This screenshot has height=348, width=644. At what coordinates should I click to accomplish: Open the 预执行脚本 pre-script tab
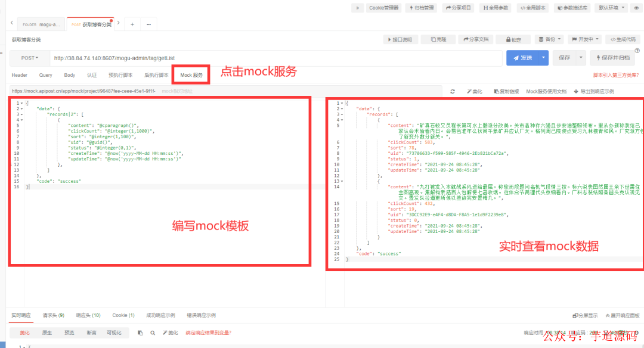coord(120,75)
